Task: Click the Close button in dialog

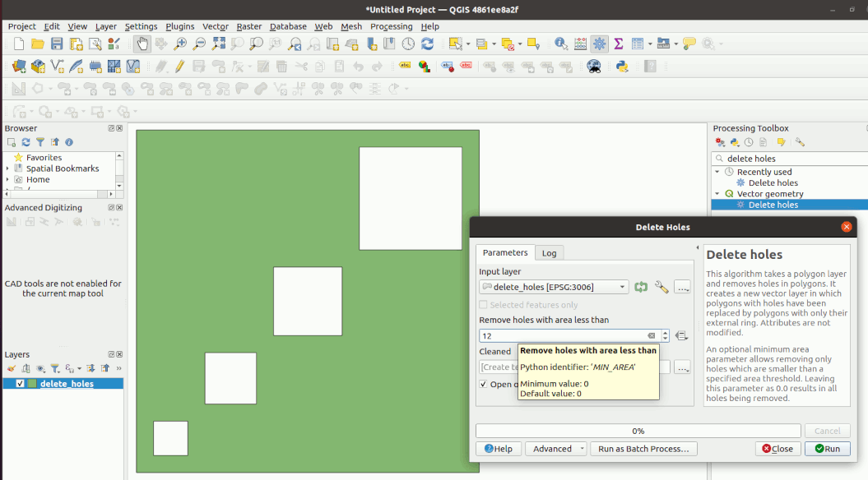Action: (x=777, y=449)
